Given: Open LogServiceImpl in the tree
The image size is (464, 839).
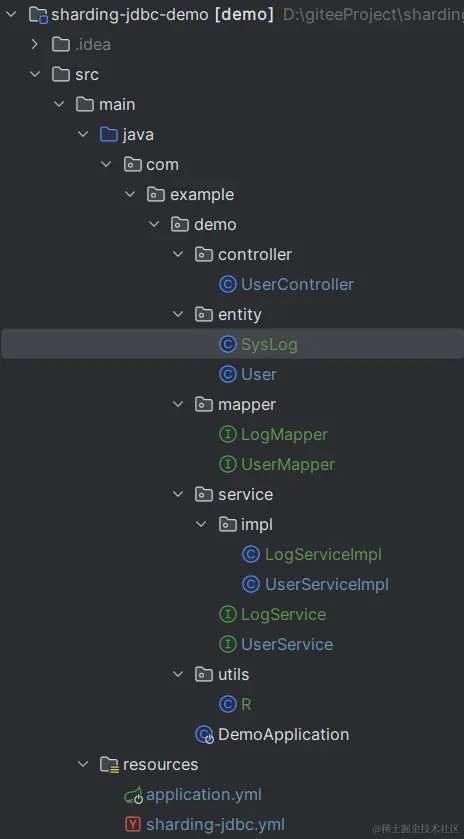Looking at the screenshot, I should click(323, 554).
